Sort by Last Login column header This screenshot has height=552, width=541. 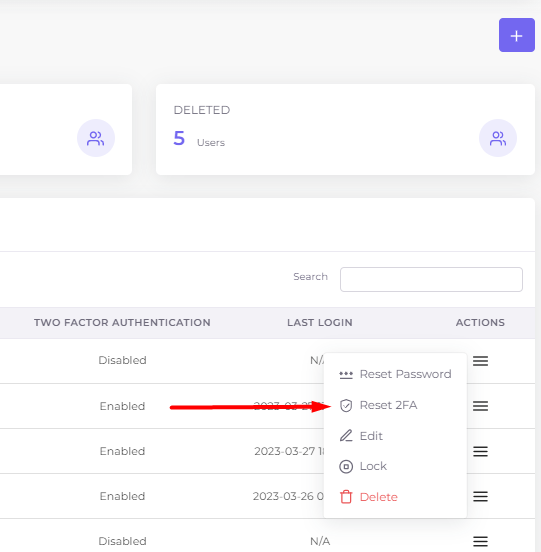pos(320,322)
